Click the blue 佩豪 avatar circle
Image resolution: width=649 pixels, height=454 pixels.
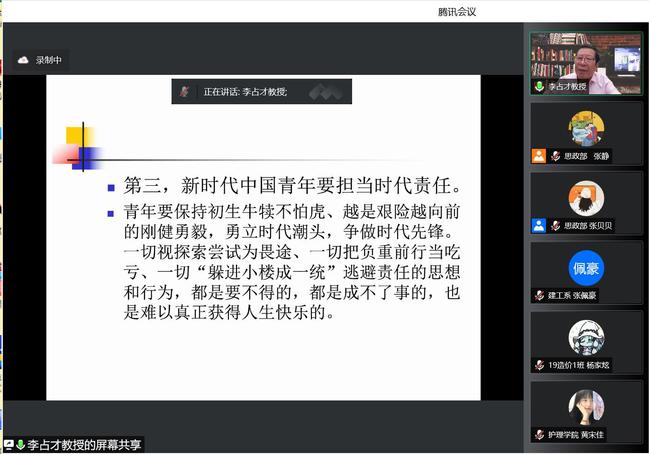(586, 268)
